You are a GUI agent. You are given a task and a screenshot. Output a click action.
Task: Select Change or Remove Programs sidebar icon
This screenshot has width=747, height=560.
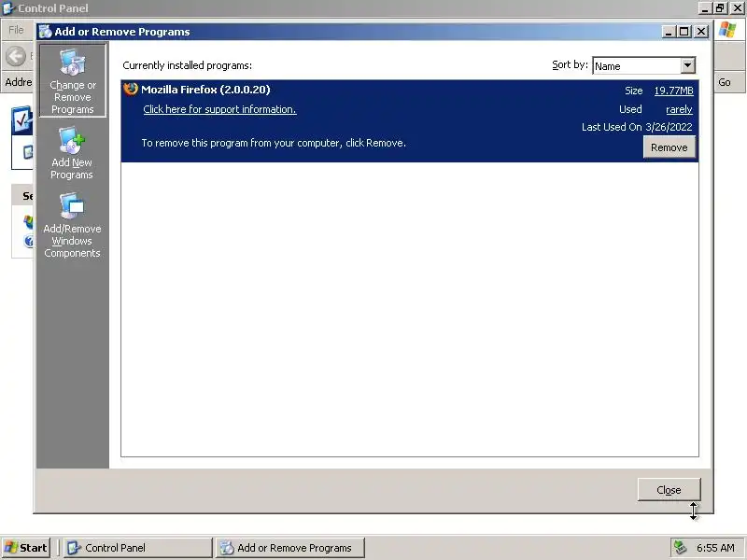pyautogui.click(x=73, y=81)
